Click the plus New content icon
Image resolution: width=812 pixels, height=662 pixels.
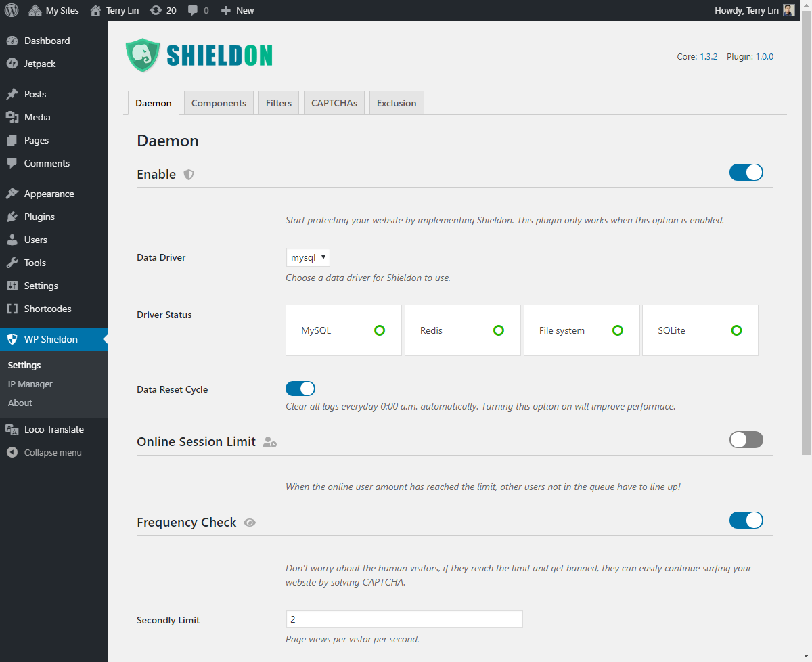click(226, 10)
